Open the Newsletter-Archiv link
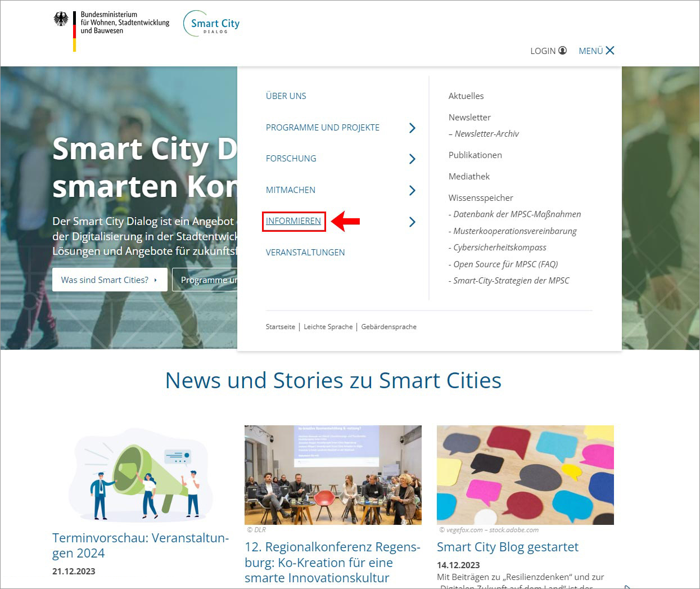The image size is (700, 589). tap(486, 134)
